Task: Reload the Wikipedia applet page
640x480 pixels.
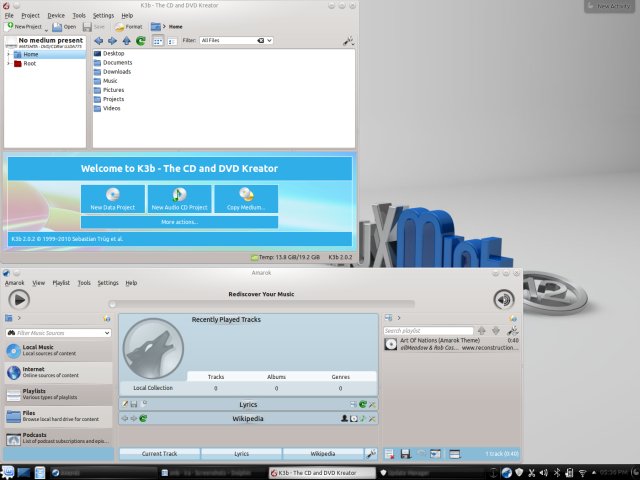Action: (x=143, y=418)
